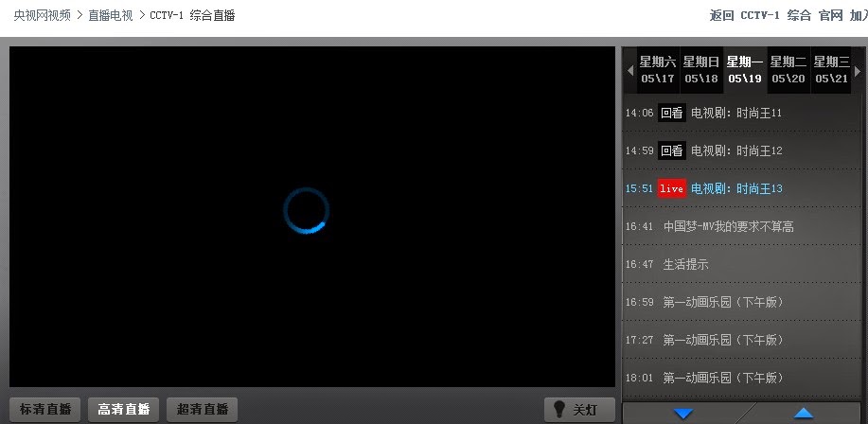Screen dimensions: 868x424
Task: Click the 15:51 live time entry
Action: tap(639, 188)
